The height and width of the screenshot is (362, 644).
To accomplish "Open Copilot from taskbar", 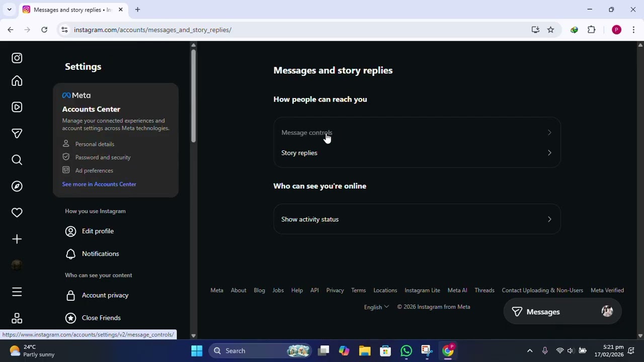I will 344,351.
